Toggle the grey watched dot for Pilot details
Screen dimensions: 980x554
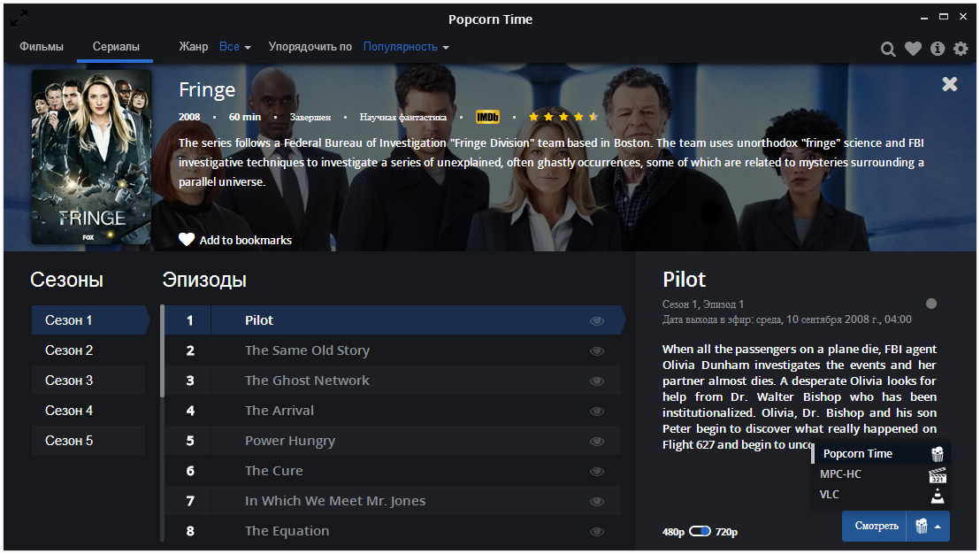(931, 304)
